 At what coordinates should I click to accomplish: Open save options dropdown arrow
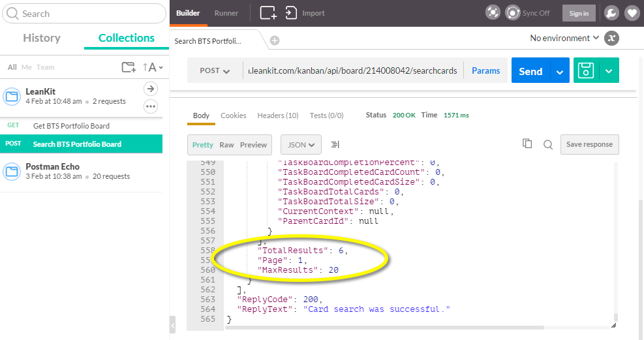[609, 71]
